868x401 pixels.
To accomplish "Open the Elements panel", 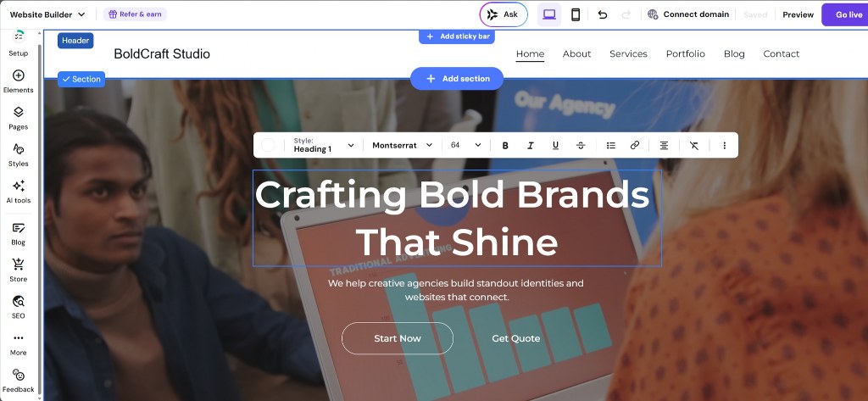I will click(x=19, y=81).
